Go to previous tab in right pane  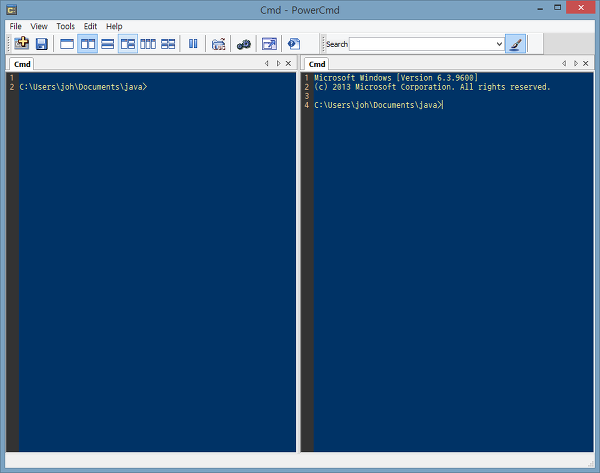(564, 64)
